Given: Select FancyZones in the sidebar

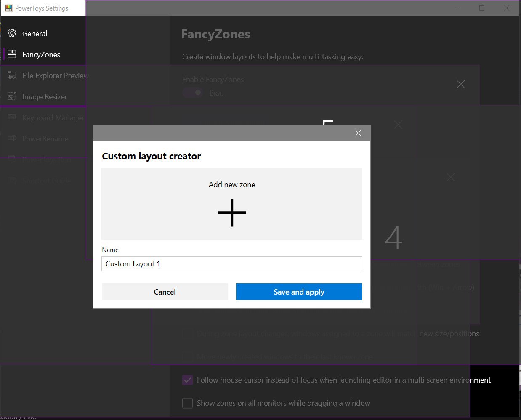Looking at the screenshot, I should tap(41, 54).
